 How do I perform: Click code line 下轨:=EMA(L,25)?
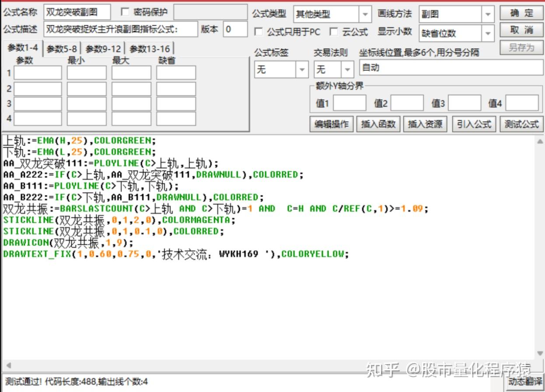click(80, 152)
